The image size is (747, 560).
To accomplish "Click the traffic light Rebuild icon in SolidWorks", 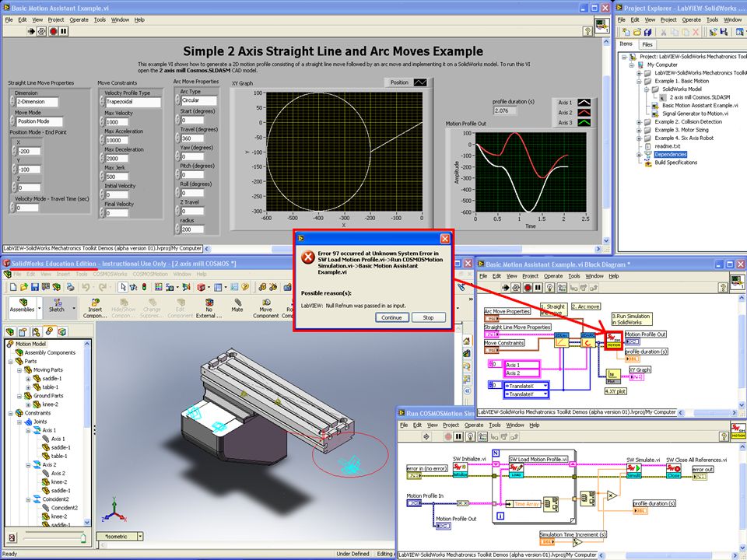I will (144, 287).
